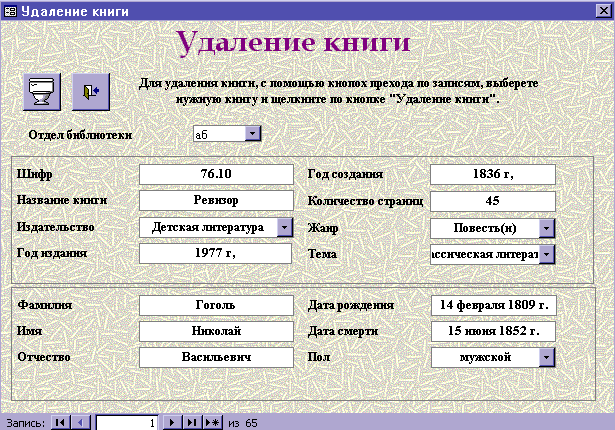Click the Запись: label in navigation bar
Screen dimensions: 615x430
[x=25, y=423]
